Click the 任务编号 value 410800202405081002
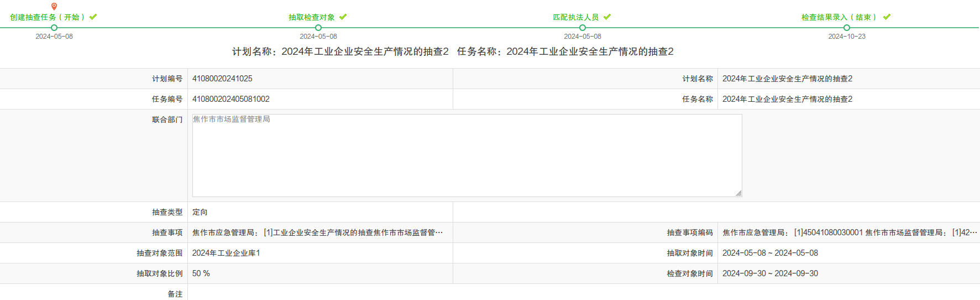The image size is (980, 300). (231, 99)
